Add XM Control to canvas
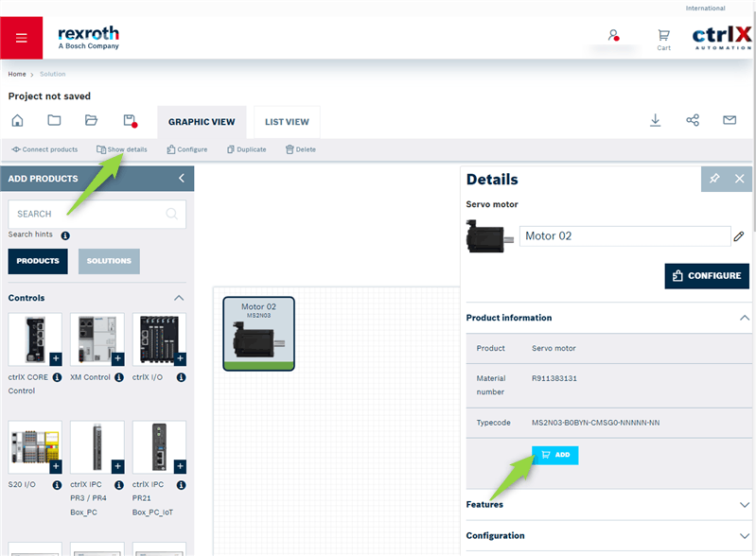Screen dimensions: 756x556 117,358
